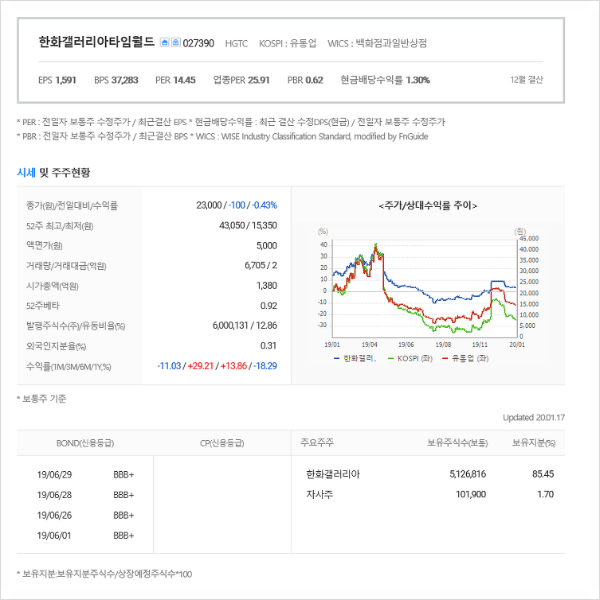Click the 52주 최고/최저(원) row label

coord(60,226)
